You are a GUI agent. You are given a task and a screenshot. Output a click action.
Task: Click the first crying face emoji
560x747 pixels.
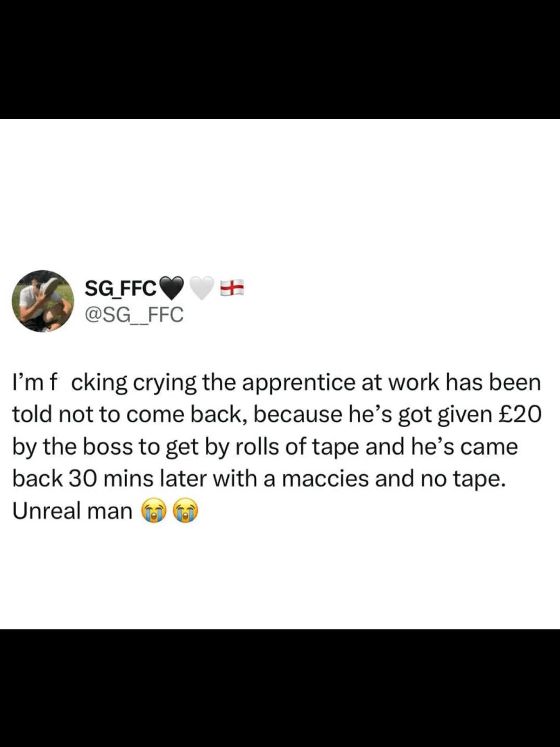tap(154, 511)
